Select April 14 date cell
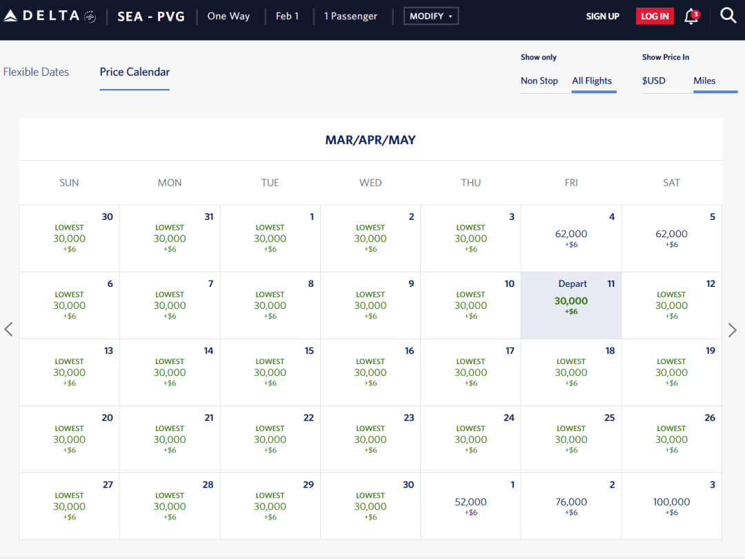The height and width of the screenshot is (560, 745). click(170, 372)
